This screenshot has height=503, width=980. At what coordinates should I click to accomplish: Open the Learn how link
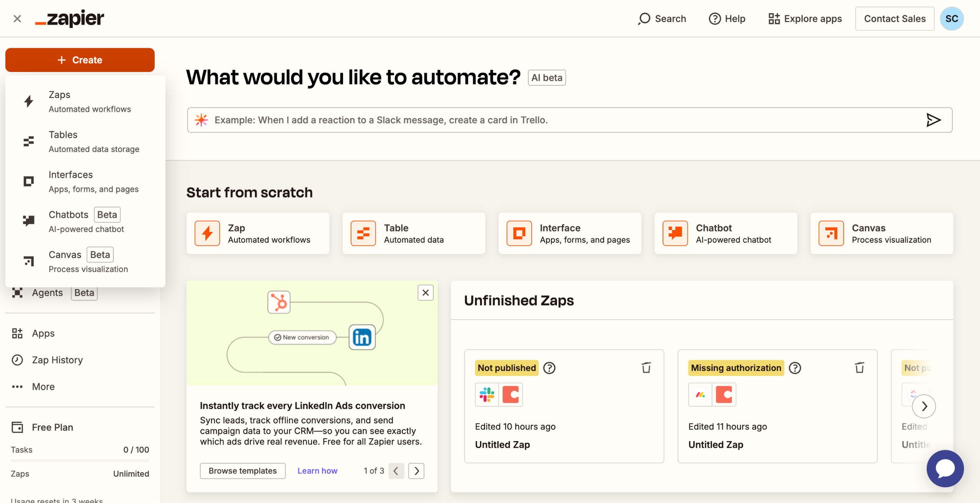(x=317, y=471)
